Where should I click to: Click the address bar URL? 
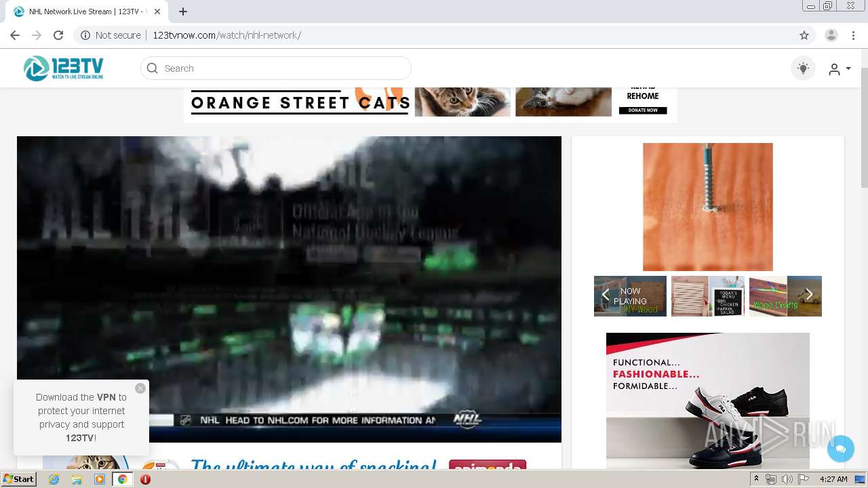pos(226,35)
